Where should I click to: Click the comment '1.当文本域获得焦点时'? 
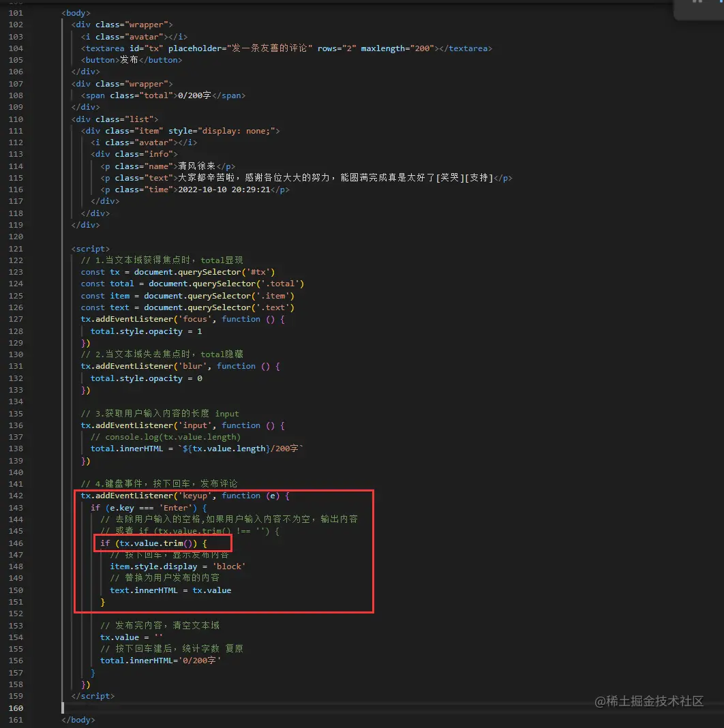click(x=162, y=260)
